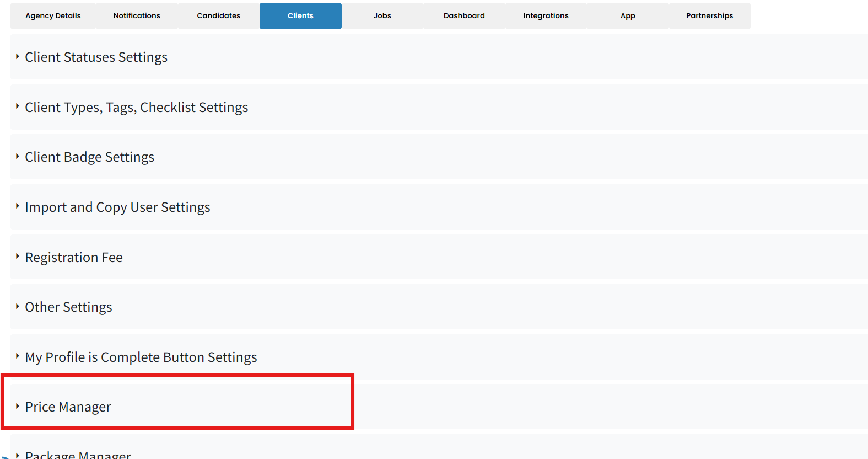Screen dimensions: 868x459
Task: Expand the Client Statuses Settings section
Action: (96, 57)
